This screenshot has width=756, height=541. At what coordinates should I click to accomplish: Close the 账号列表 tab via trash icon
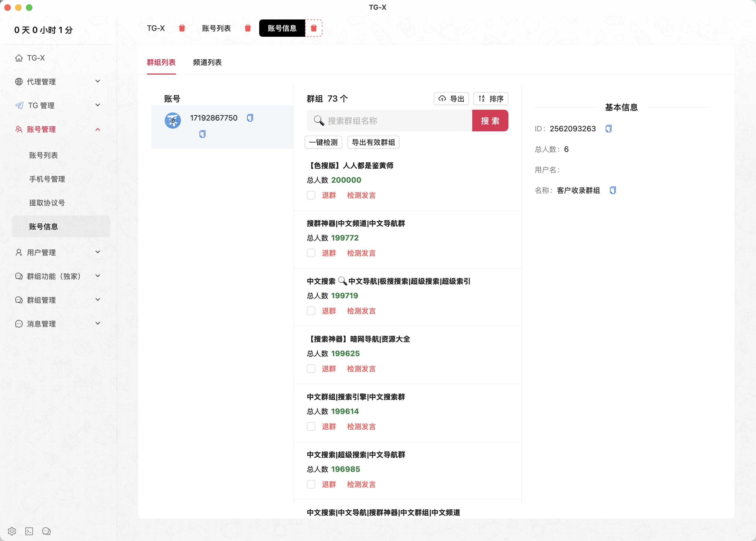click(248, 28)
